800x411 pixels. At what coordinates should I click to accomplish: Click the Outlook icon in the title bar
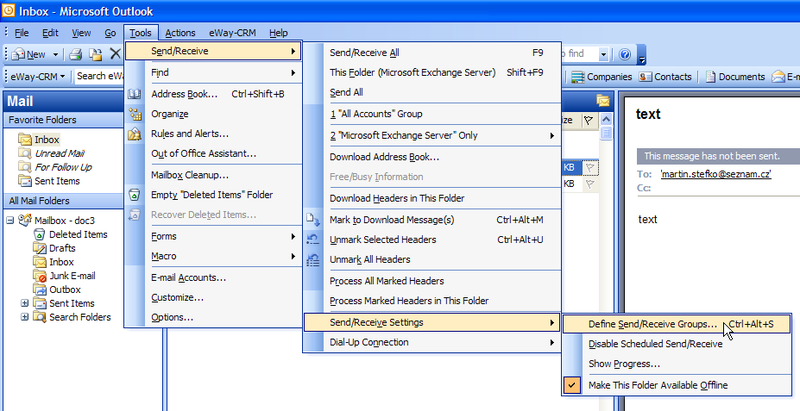(x=8, y=10)
